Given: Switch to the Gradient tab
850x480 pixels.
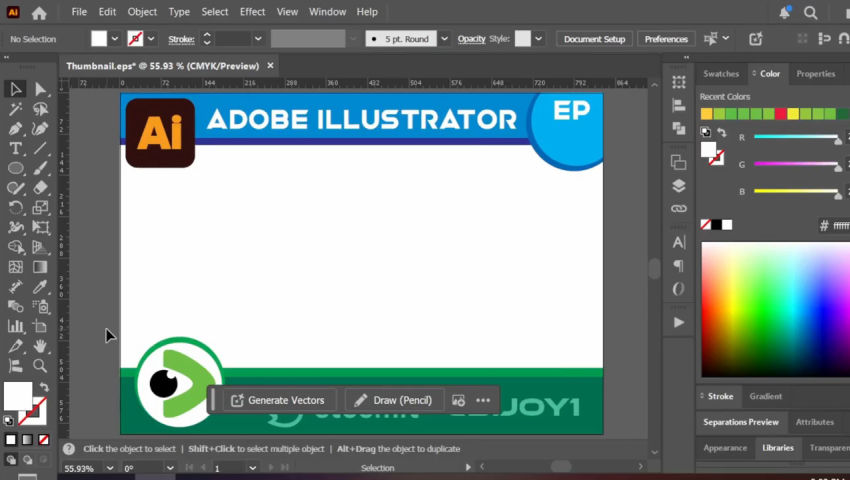Looking at the screenshot, I should click(765, 396).
